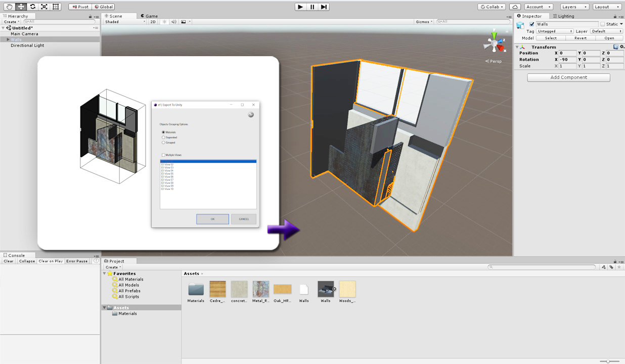Select the Metal_R texture thumbnail

click(x=261, y=290)
